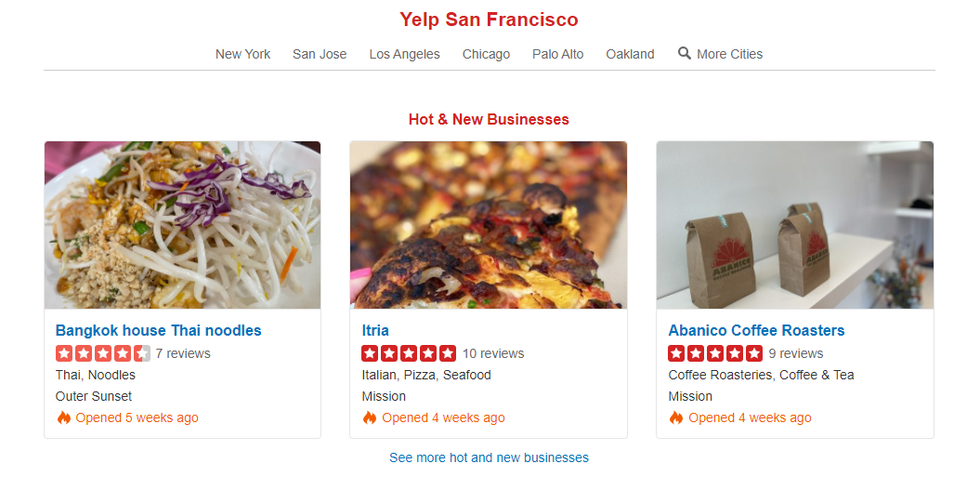The image size is (980, 477).
Task: Switch to San Jose city
Action: pyautogui.click(x=320, y=54)
